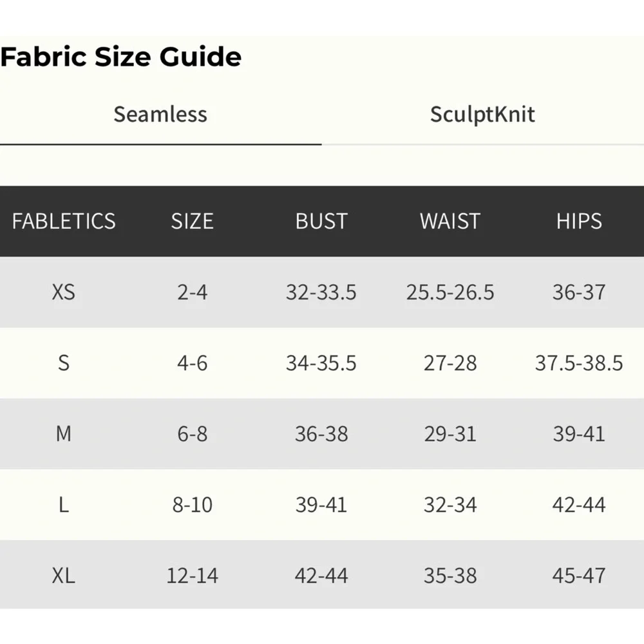Select the M size row
The image size is (644, 644).
pyautogui.click(x=64, y=434)
